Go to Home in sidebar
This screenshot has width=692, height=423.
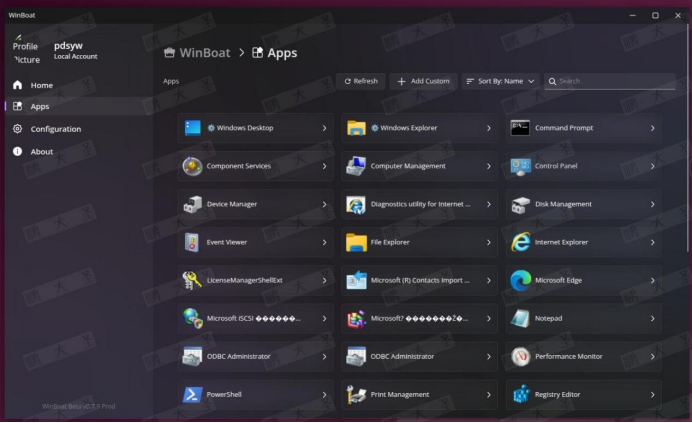(41, 85)
